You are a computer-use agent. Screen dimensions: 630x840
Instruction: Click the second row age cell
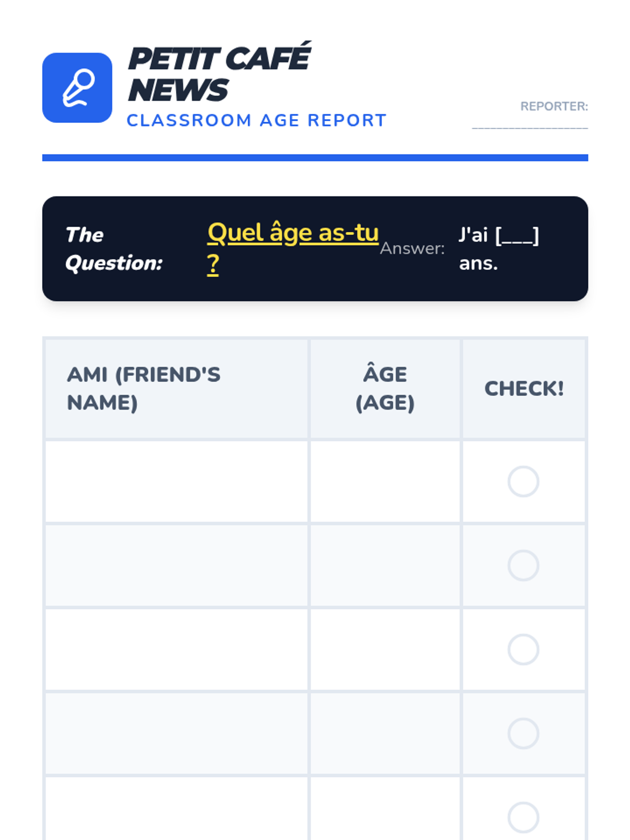point(385,565)
